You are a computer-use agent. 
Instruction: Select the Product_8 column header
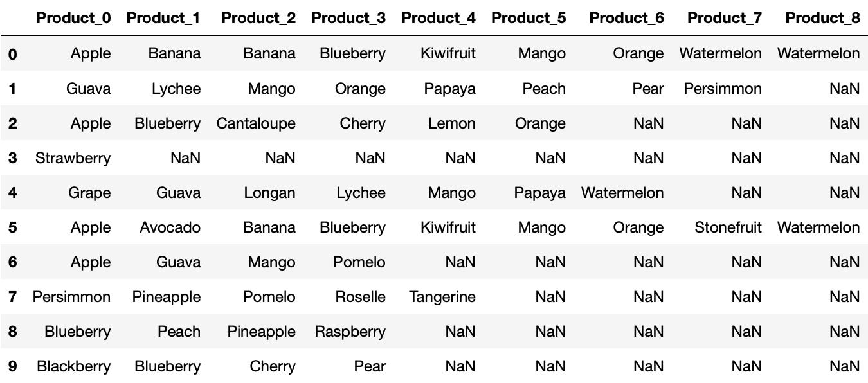pyautogui.click(x=822, y=18)
